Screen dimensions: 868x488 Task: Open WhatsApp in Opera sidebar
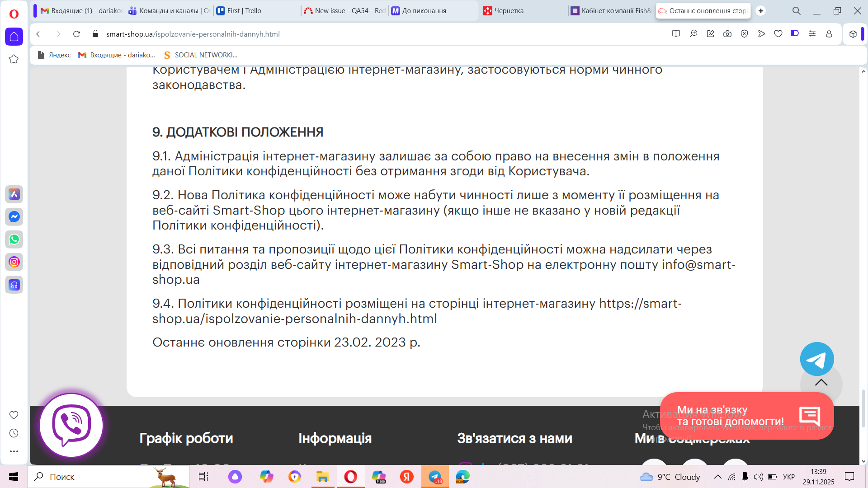tap(14, 239)
